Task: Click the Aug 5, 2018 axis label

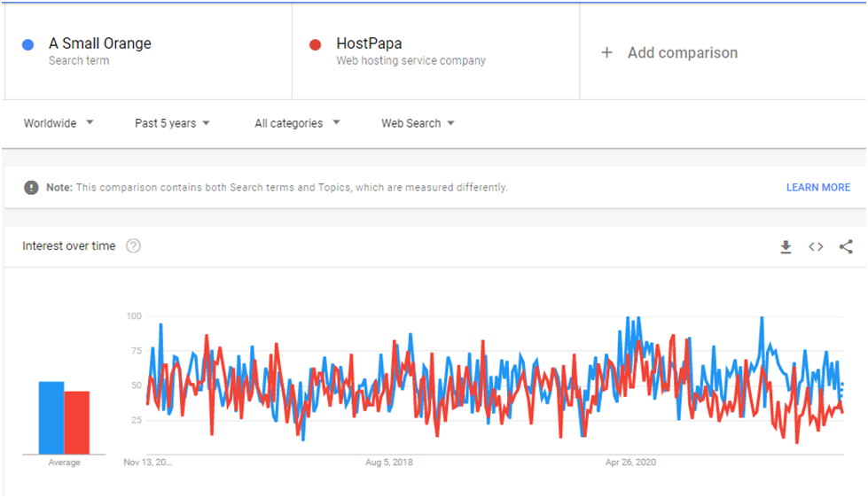Action: point(388,462)
